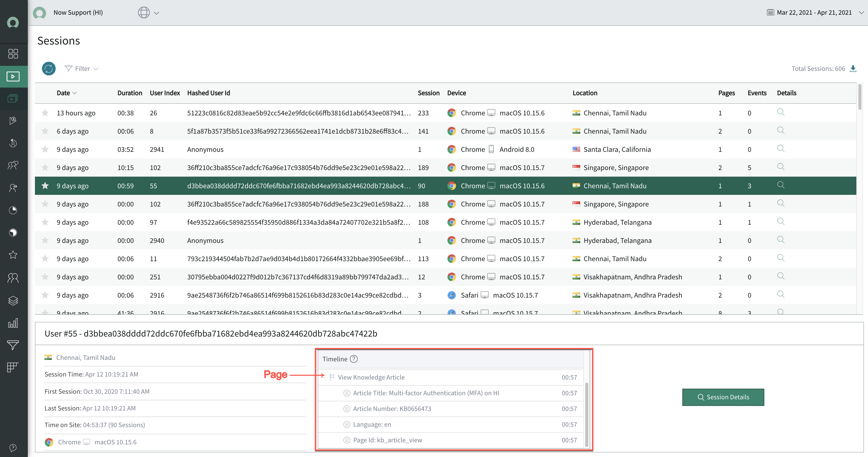Open the globe selector dropdown
868x457 pixels.
point(148,13)
